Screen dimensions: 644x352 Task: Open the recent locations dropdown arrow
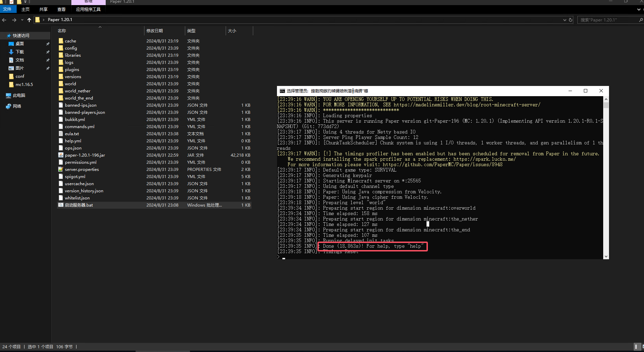pyautogui.click(x=22, y=20)
